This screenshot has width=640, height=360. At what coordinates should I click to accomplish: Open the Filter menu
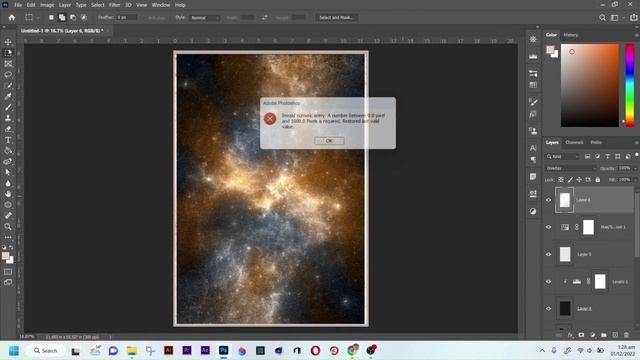point(114,5)
